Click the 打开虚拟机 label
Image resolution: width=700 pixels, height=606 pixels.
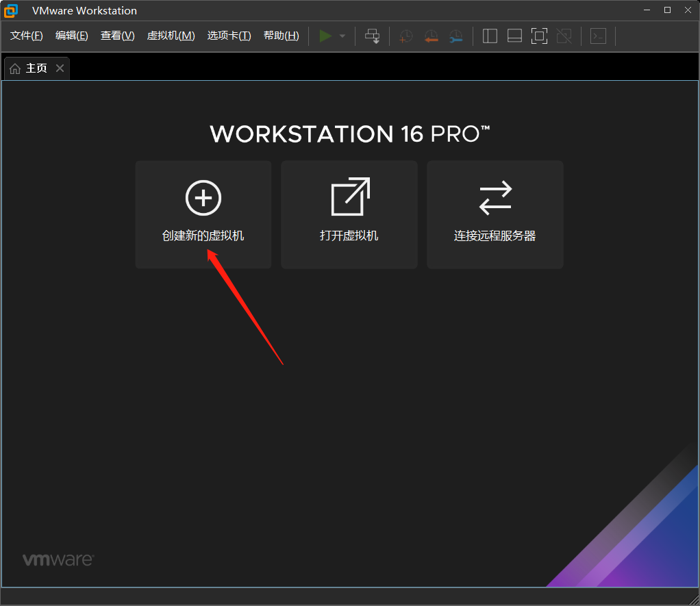[x=349, y=236]
